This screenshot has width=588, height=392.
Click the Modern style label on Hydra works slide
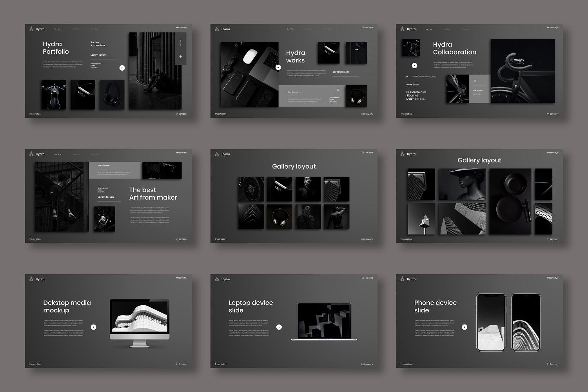tap(367, 28)
